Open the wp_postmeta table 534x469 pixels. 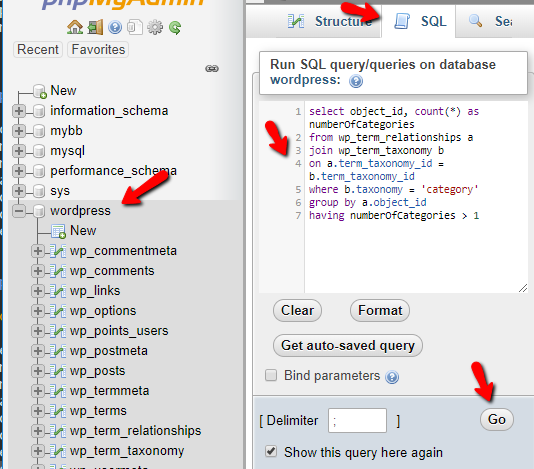[109, 351]
